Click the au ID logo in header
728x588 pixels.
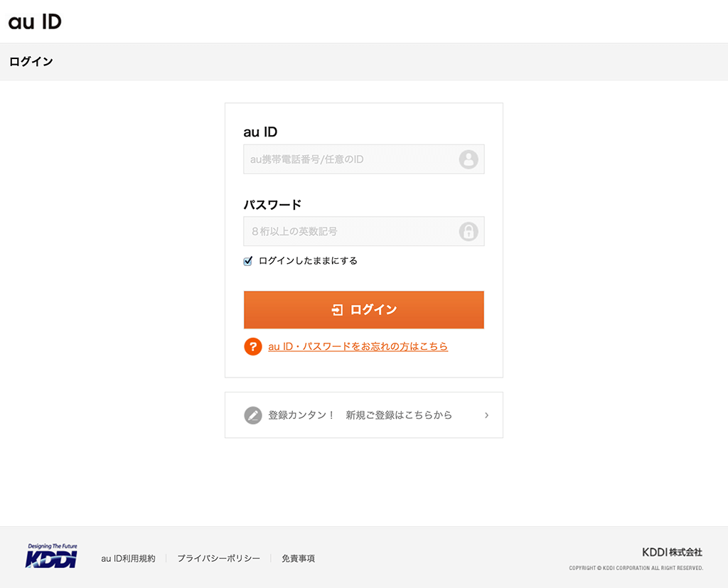click(x=35, y=21)
